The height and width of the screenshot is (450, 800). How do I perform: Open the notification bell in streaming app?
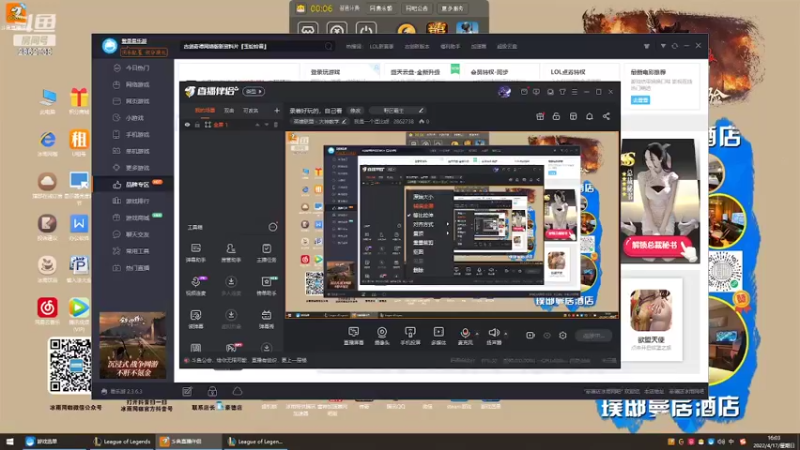(589, 116)
